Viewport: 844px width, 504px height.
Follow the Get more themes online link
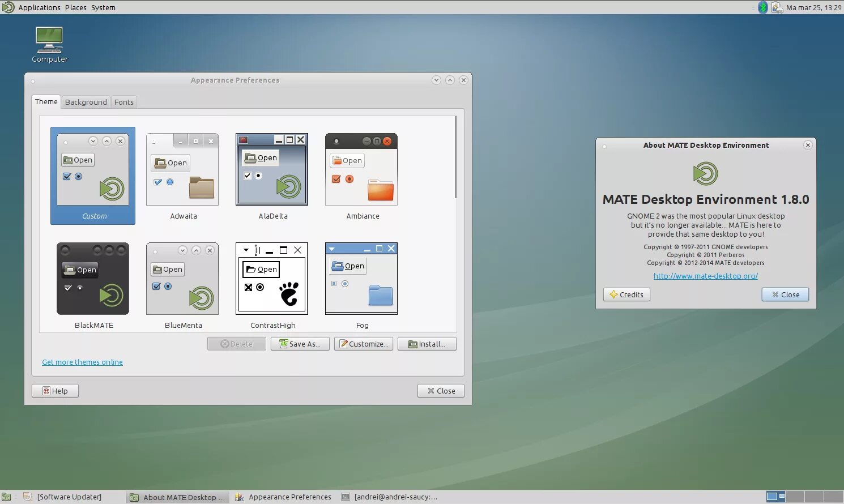pos(82,362)
